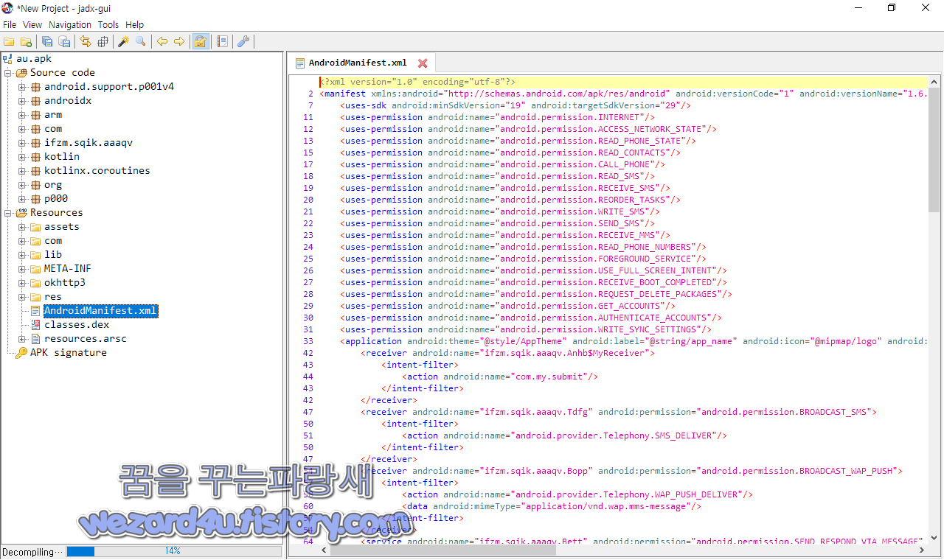Select the res folder in Resources

pos(53,297)
